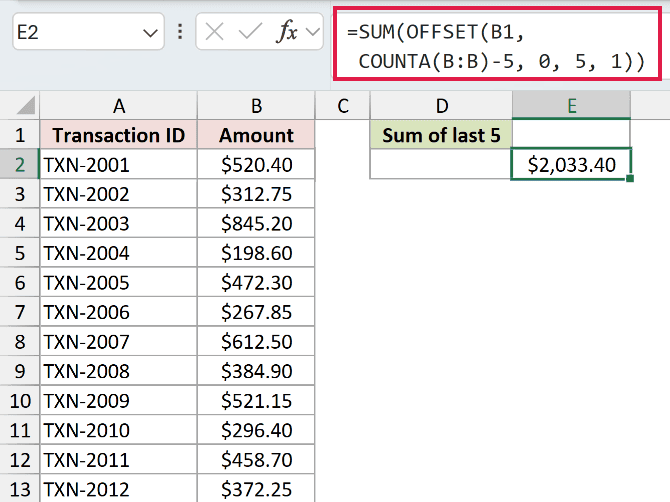Image resolution: width=670 pixels, height=502 pixels.
Task: Select column B header
Action: [x=256, y=106]
